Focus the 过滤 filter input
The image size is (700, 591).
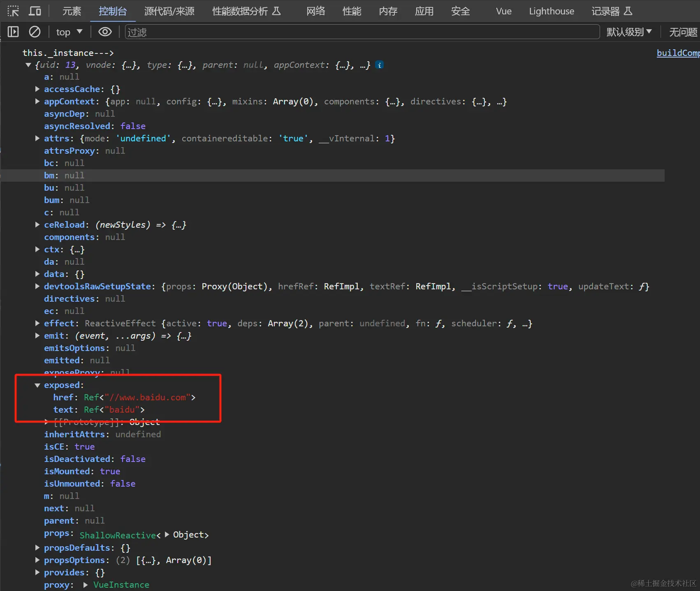(362, 32)
